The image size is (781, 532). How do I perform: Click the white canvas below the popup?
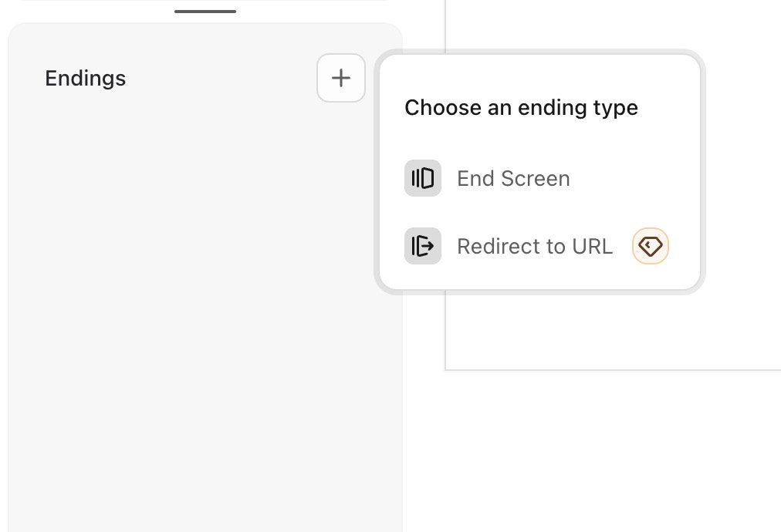pos(613,331)
